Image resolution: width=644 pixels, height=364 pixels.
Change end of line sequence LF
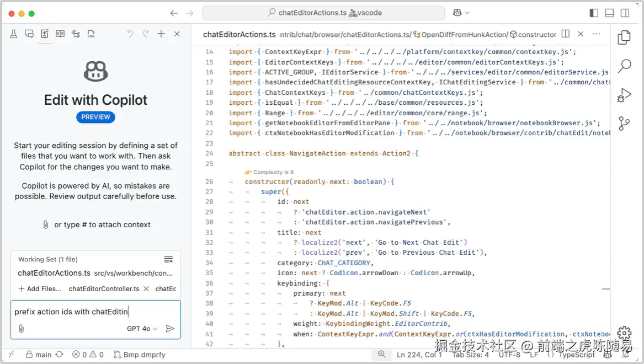coord(534,355)
